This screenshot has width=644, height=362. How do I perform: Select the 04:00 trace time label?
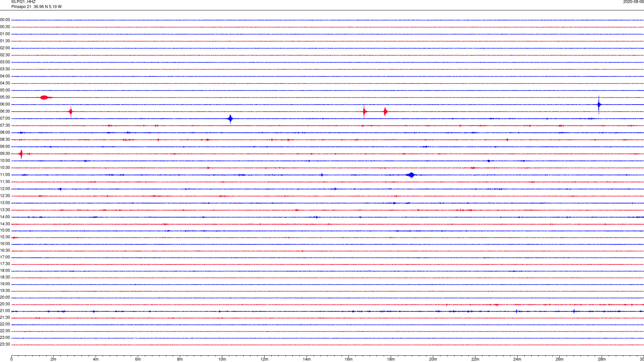pos(5,76)
